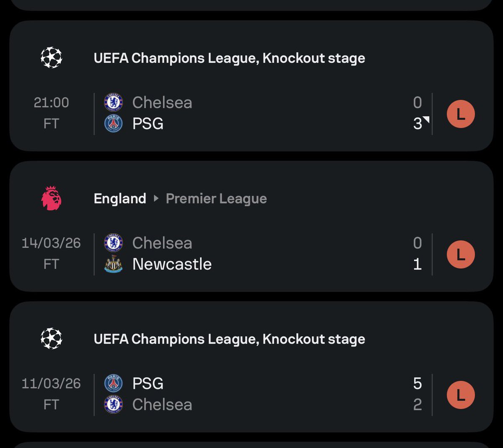Viewport: 503px width, 448px height.
Task: Click the Newcastle crest icon
Action: (x=113, y=264)
